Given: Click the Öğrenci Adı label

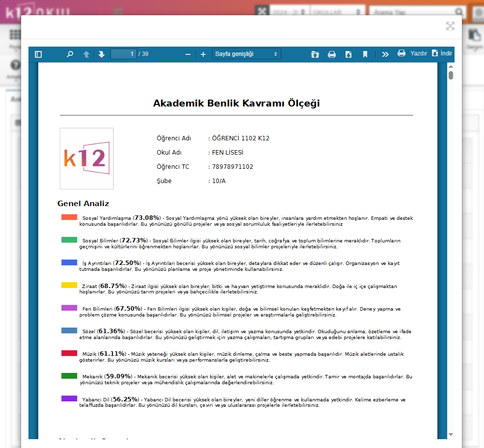Looking at the screenshot, I should point(174,138).
